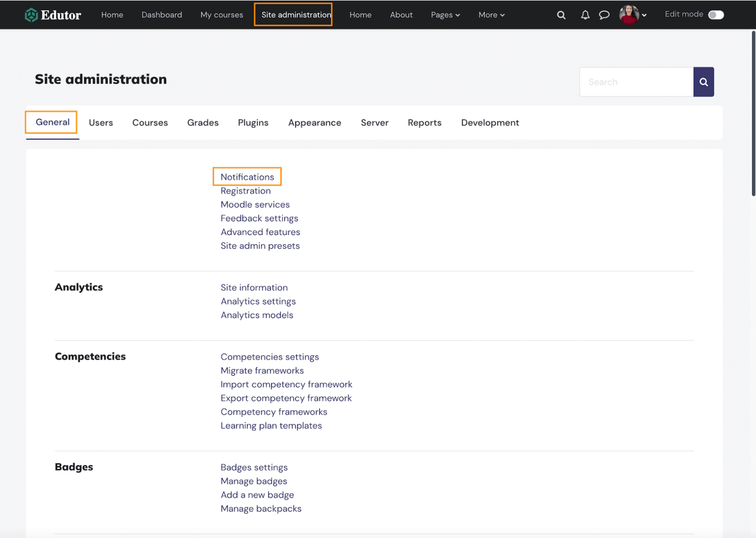
Task: Click the Edutor logo
Action: 53,15
